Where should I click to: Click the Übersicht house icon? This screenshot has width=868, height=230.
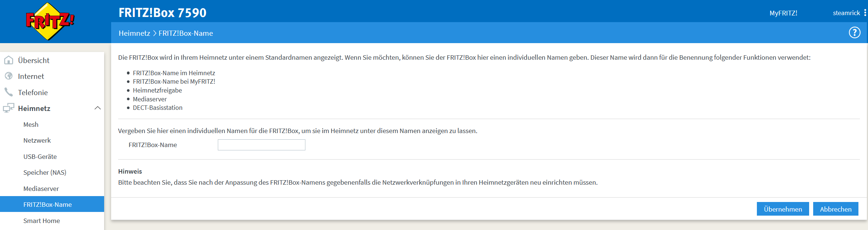[x=9, y=60]
